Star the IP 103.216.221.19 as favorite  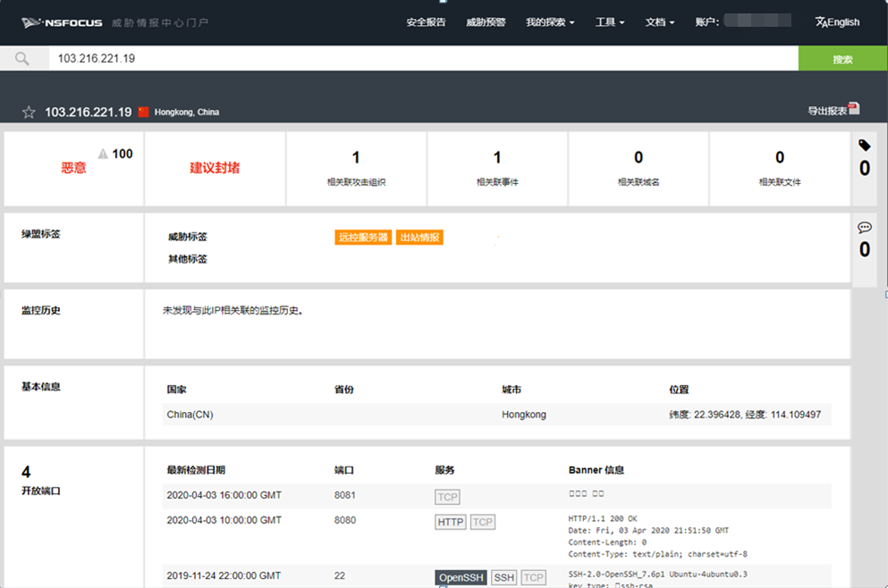(29, 113)
